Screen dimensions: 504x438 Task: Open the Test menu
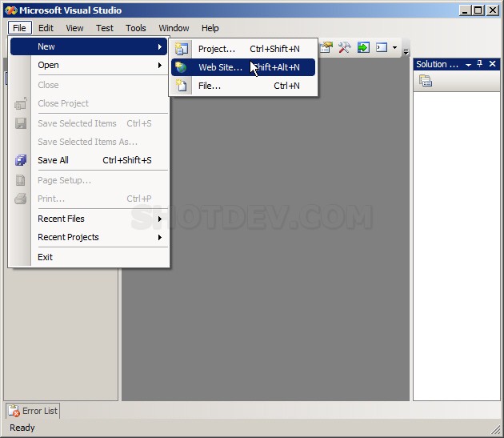105,28
